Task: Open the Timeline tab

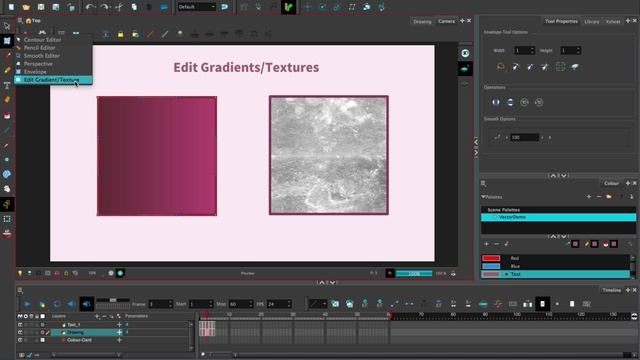Action: [x=611, y=290]
